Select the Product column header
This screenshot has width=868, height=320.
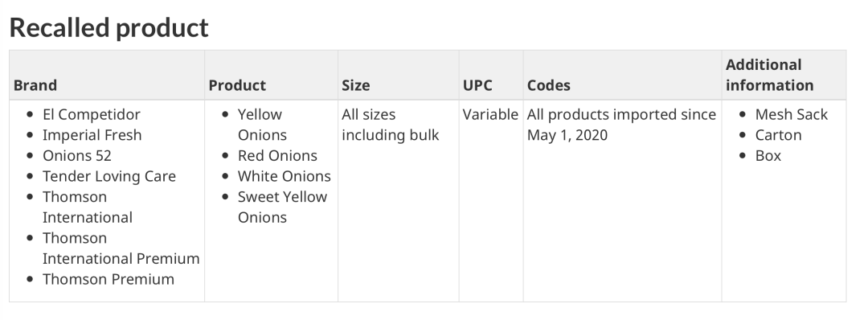(237, 85)
